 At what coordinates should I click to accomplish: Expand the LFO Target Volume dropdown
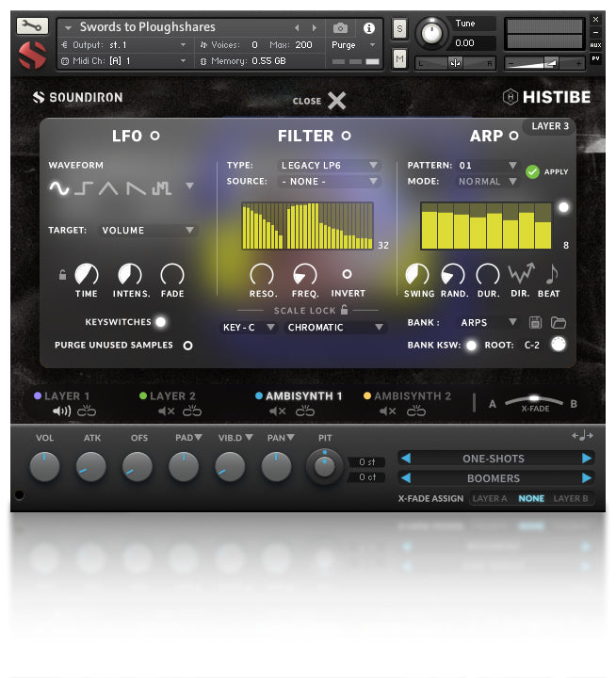click(149, 230)
